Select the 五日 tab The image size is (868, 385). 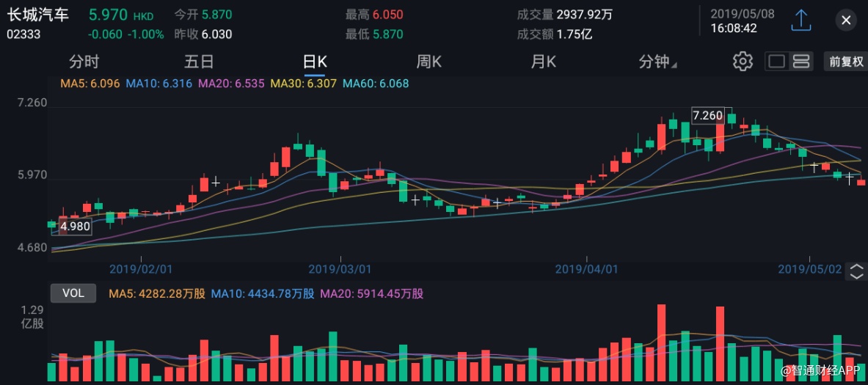click(x=199, y=62)
